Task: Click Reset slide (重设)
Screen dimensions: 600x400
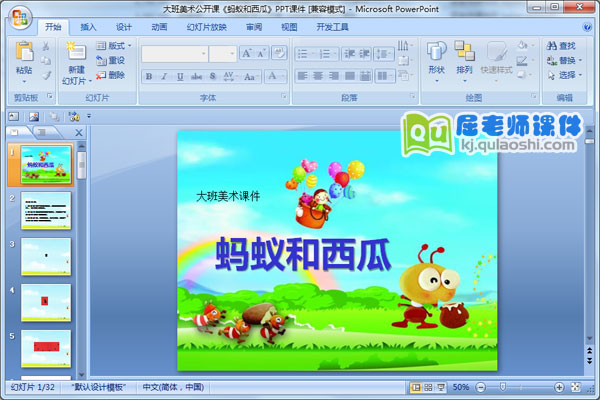Action: click(x=110, y=60)
